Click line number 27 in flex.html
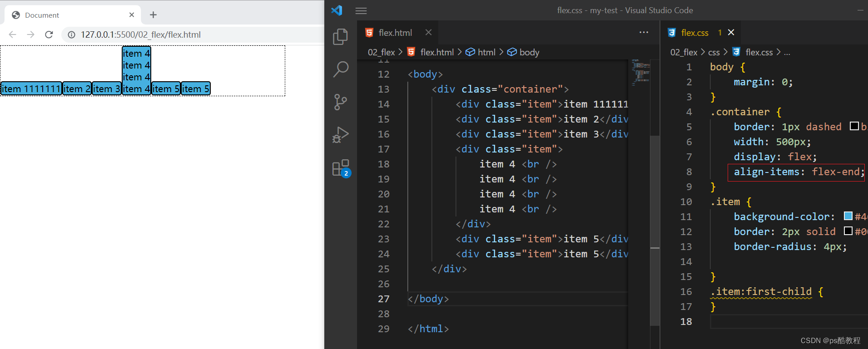868x349 pixels. point(383,299)
